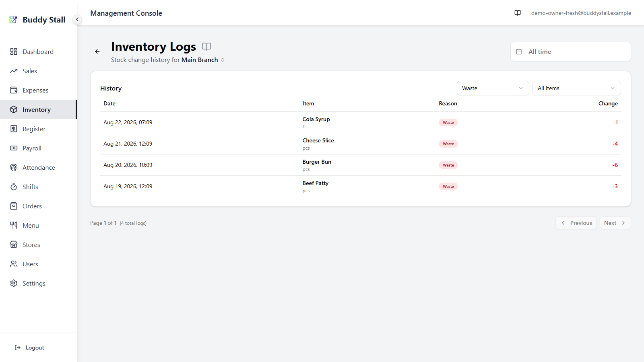Open the Inventory sidebar item
Viewport: 644px width, 362px height.
click(x=38, y=109)
